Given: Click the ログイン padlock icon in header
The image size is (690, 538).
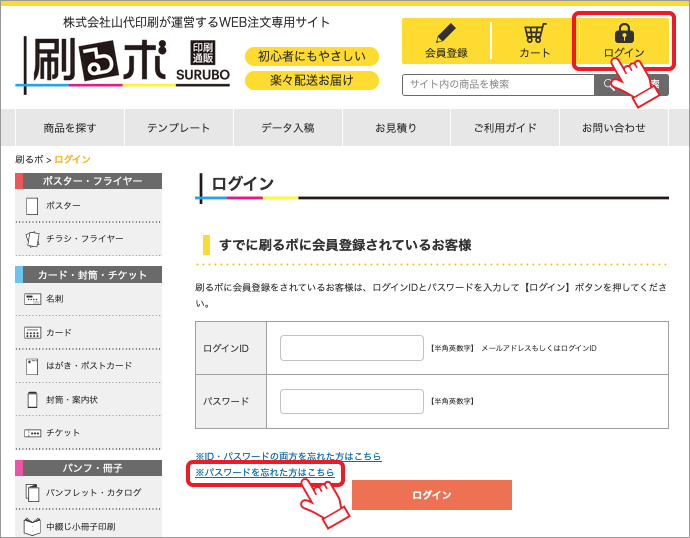Looking at the screenshot, I should click(624, 33).
